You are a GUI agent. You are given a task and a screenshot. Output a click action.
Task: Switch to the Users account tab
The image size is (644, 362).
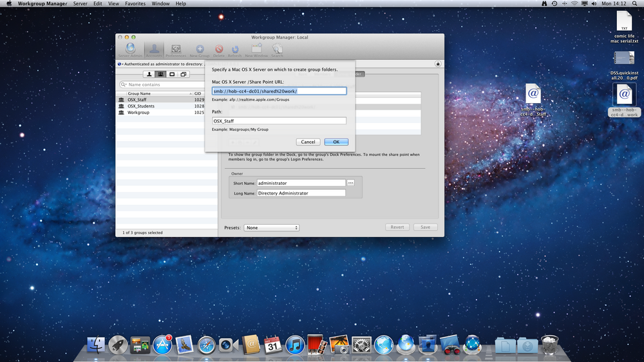149,74
